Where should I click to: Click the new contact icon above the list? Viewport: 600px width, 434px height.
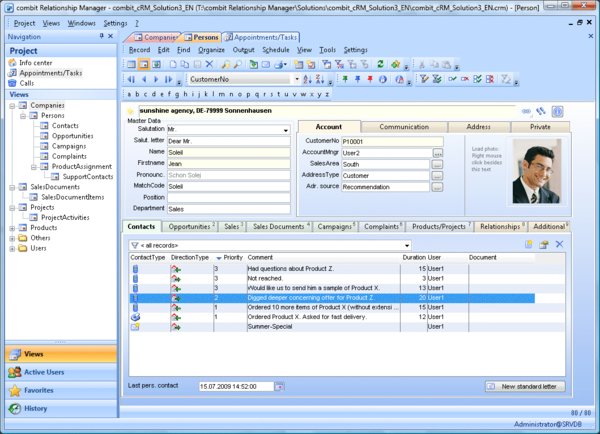[x=529, y=244]
